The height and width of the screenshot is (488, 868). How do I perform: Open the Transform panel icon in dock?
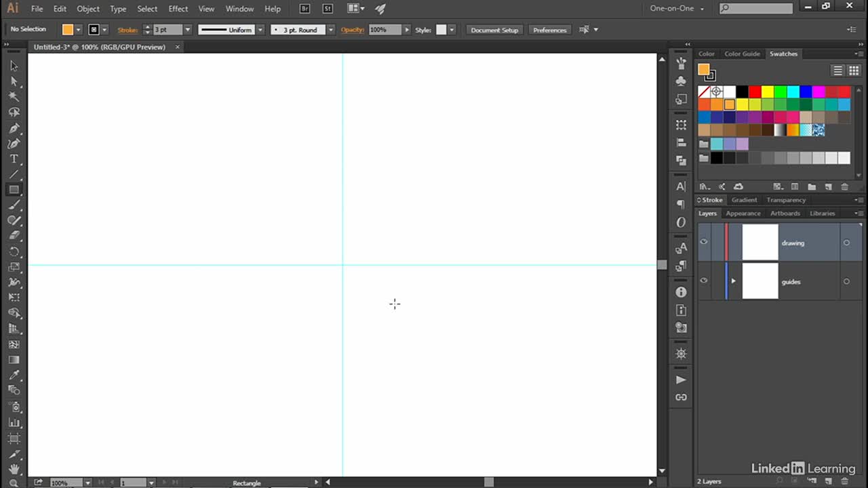coord(681,125)
